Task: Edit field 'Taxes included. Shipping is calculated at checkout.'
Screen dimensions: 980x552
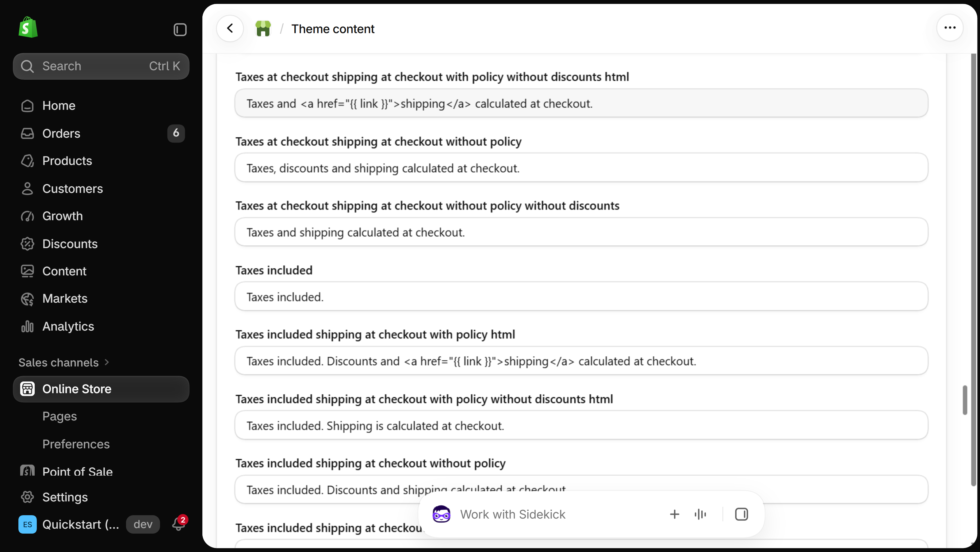Action: pos(581,425)
